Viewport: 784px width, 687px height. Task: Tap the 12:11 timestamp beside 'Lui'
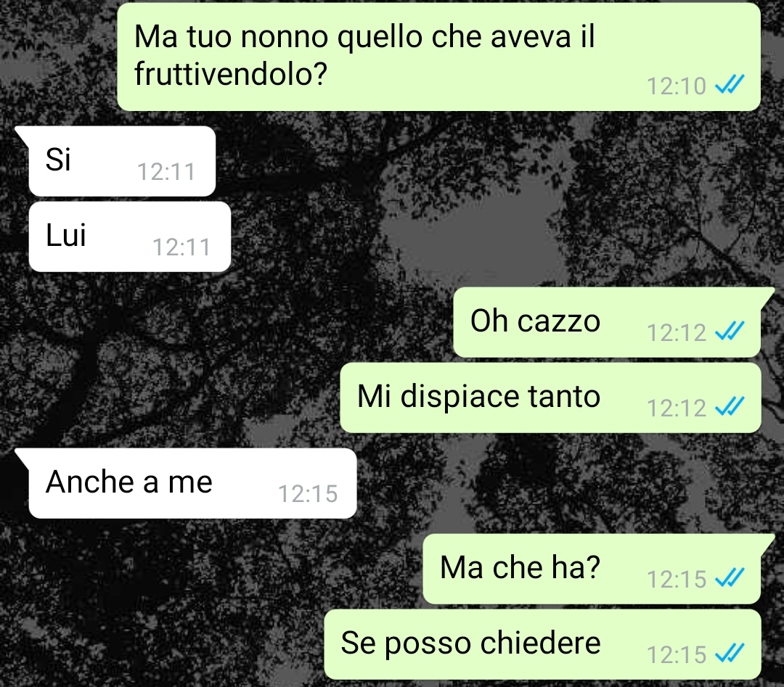tap(181, 247)
